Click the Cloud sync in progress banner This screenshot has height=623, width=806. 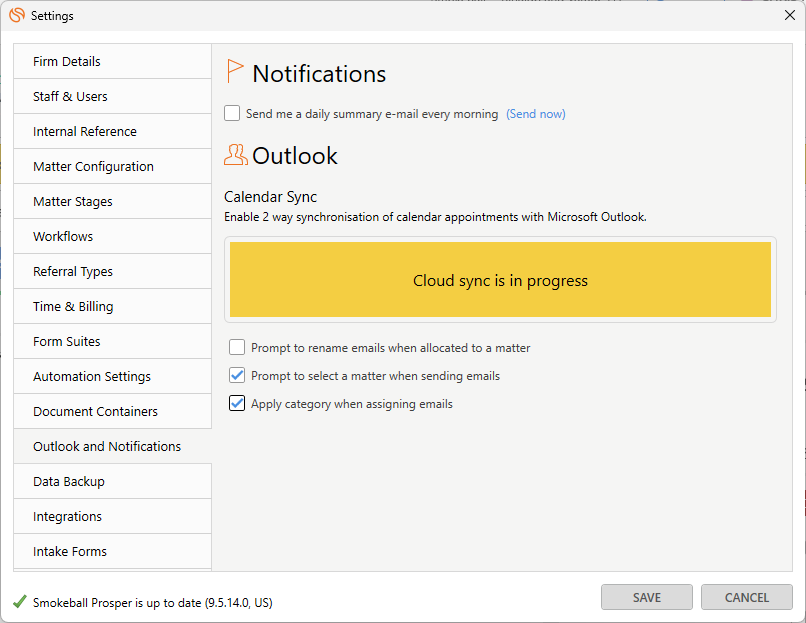point(500,280)
